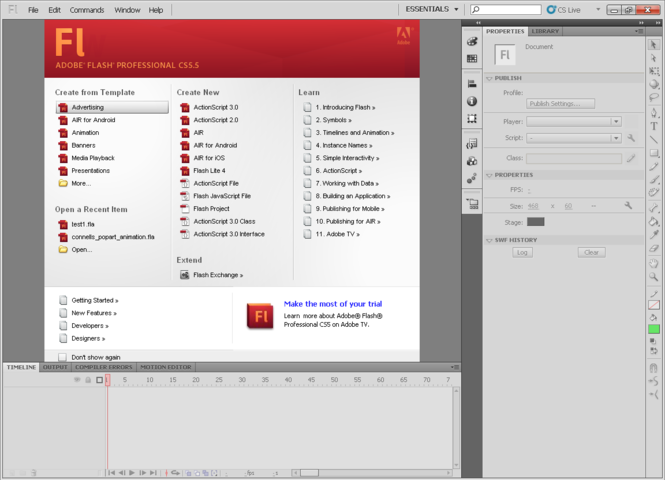
Task: Select the Zoom magnifier tool
Action: click(x=654, y=277)
